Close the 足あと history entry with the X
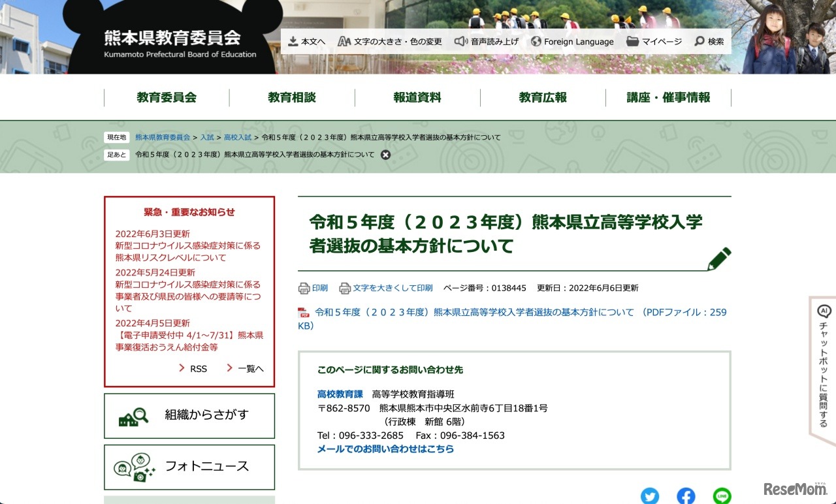Screen dimensions: 836x504 coord(385,155)
